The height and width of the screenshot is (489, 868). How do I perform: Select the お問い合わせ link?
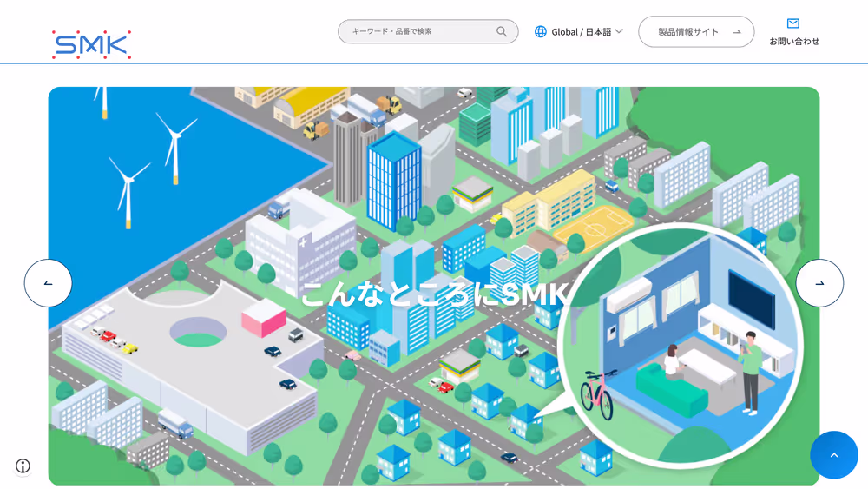point(793,41)
